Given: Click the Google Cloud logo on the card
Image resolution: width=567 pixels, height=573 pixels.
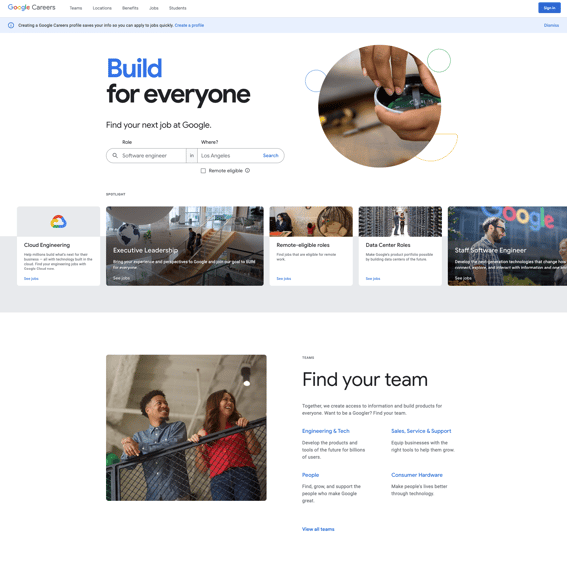Looking at the screenshot, I should [58, 222].
